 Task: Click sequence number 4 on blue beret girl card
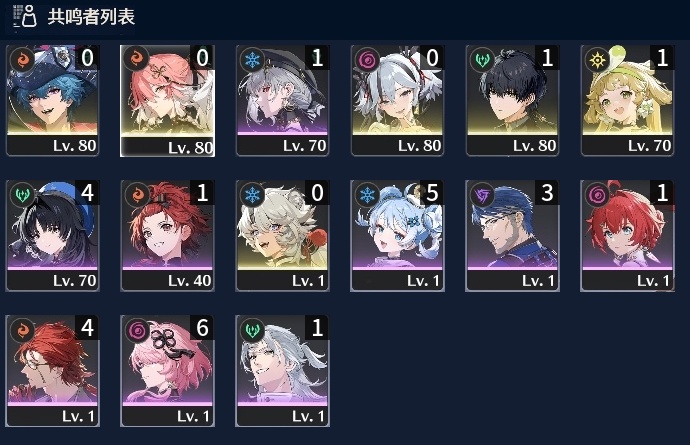click(x=87, y=192)
